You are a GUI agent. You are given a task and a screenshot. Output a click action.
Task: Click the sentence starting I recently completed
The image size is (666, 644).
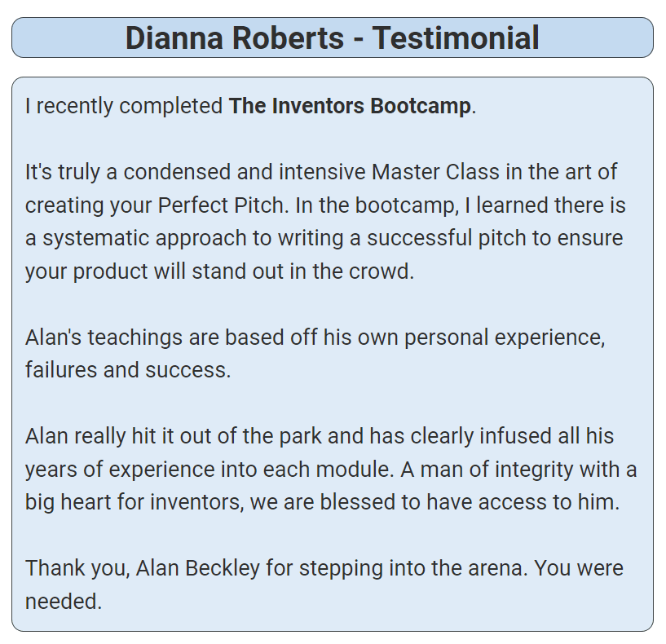[250, 106]
